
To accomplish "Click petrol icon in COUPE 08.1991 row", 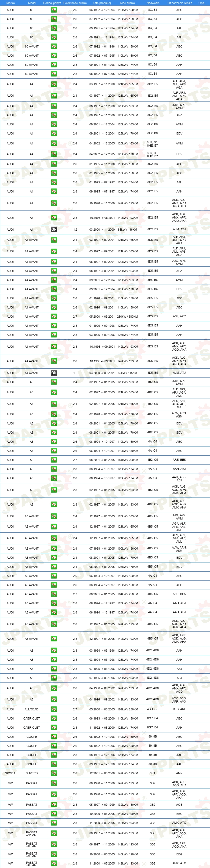I will point(54,755).
